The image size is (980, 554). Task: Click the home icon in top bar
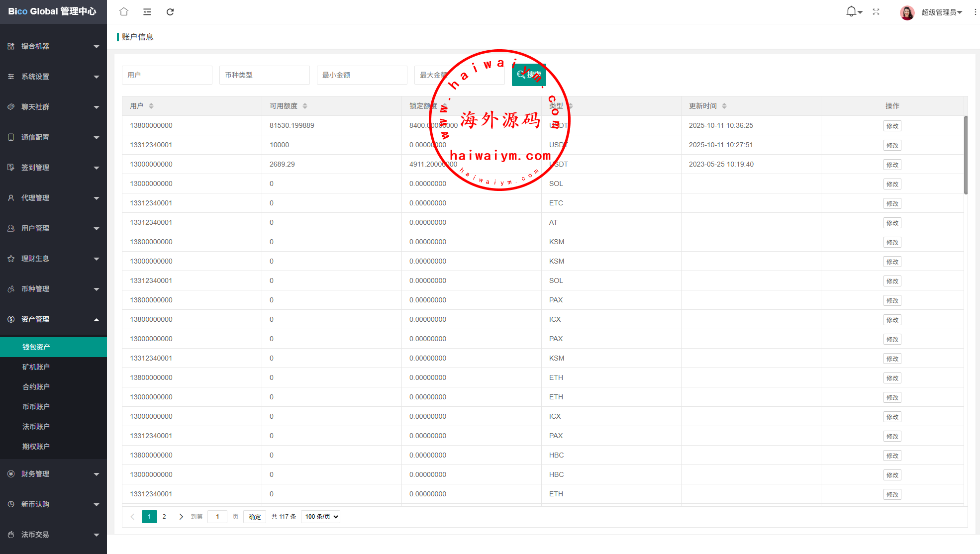[124, 11]
